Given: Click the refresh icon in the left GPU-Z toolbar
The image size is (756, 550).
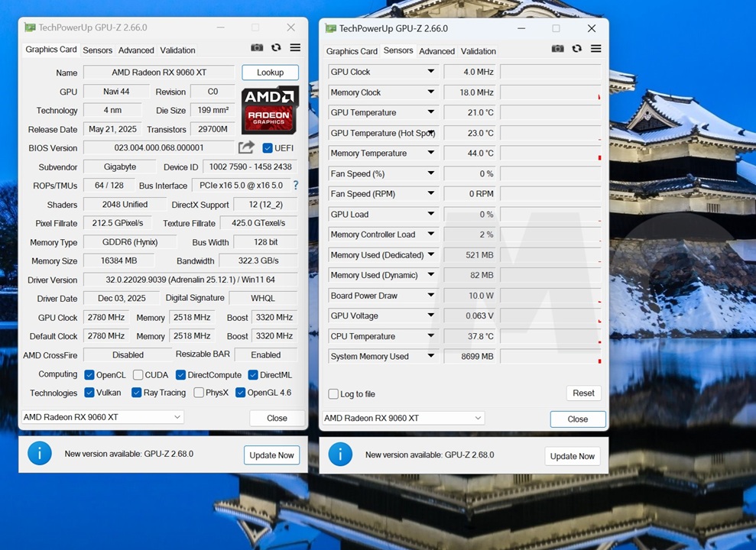Looking at the screenshot, I should 275,47.
